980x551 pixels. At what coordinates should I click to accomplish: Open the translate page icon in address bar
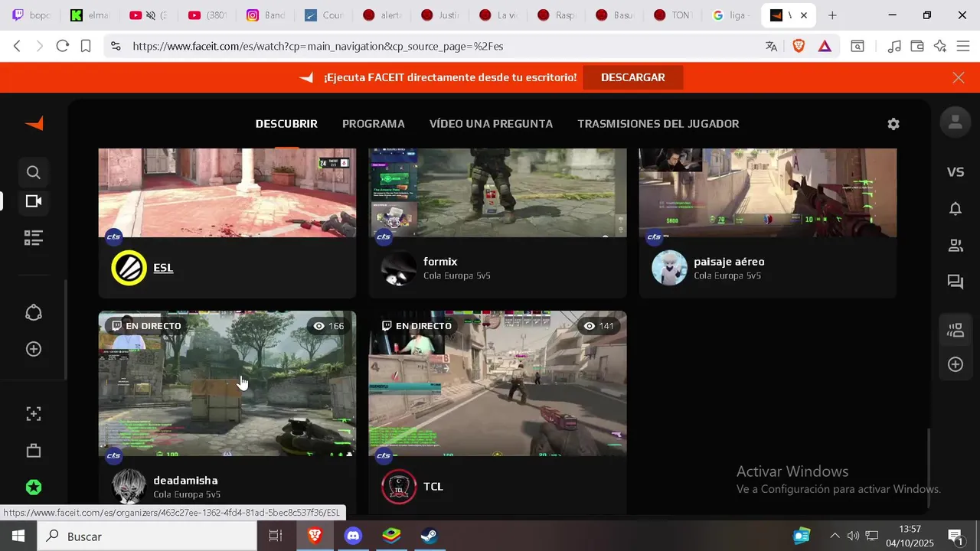pos(771,46)
